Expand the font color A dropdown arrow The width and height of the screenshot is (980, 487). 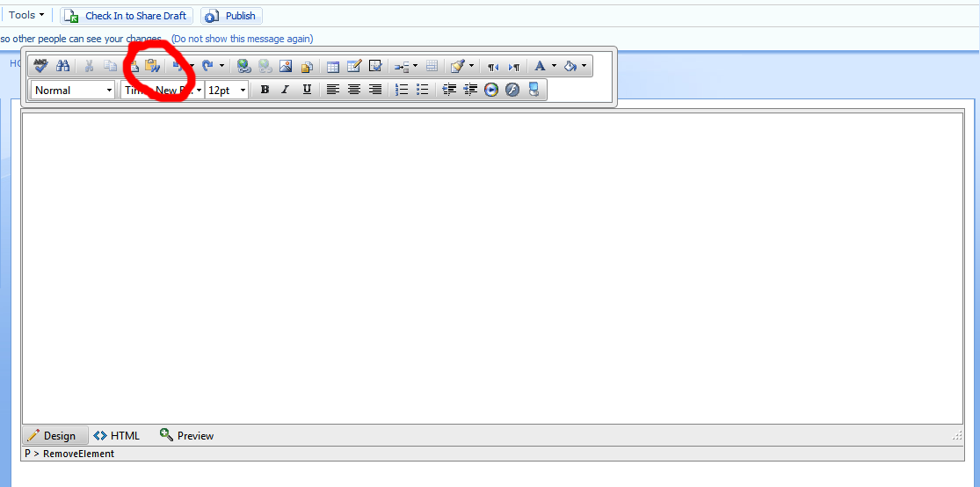[x=554, y=66]
